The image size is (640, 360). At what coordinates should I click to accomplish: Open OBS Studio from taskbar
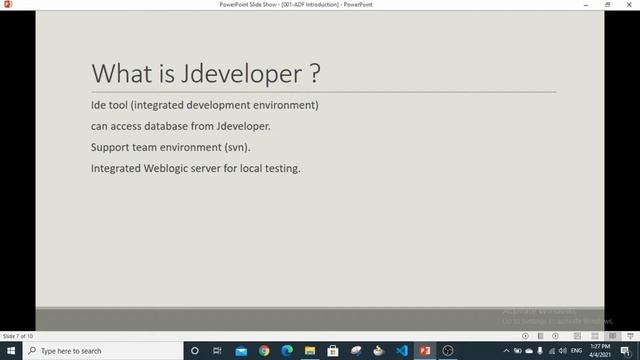pyautogui.click(x=448, y=351)
